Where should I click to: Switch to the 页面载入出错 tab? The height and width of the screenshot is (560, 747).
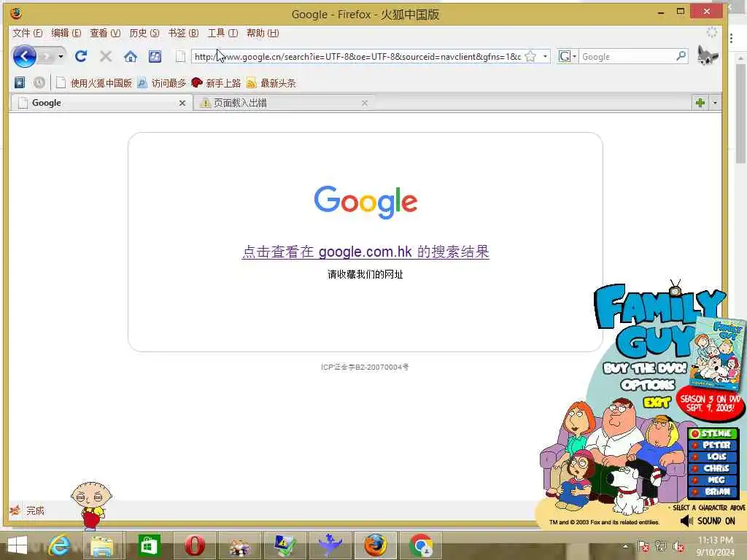285,103
